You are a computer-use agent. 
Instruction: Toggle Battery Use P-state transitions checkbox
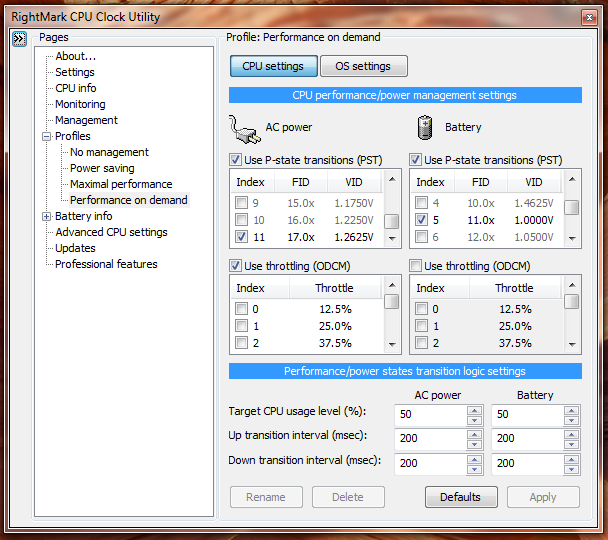415,160
